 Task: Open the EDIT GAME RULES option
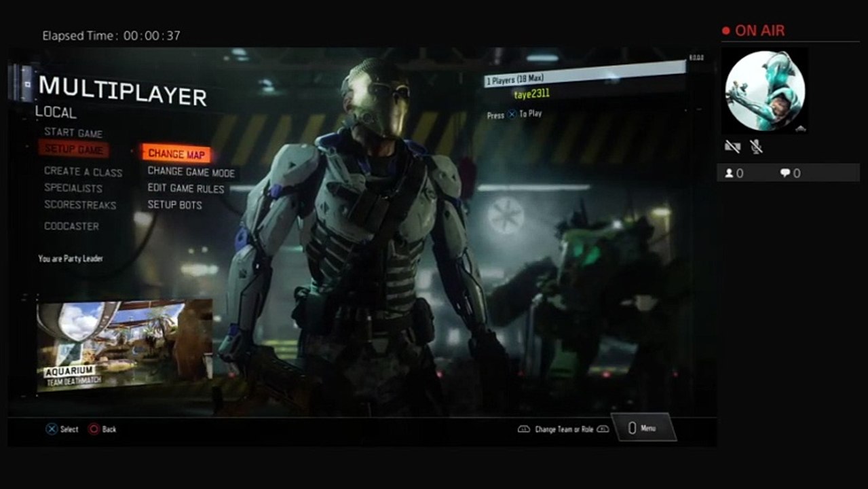tap(185, 188)
